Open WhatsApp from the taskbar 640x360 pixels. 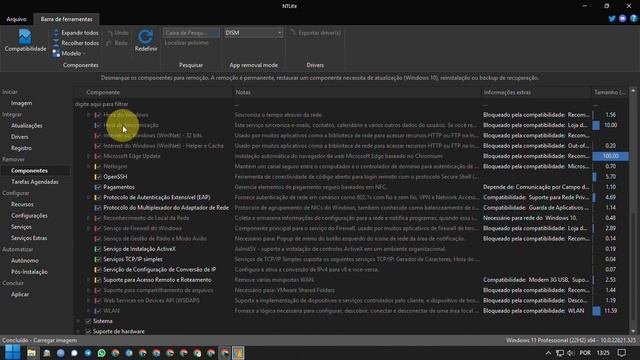(102, 353)
